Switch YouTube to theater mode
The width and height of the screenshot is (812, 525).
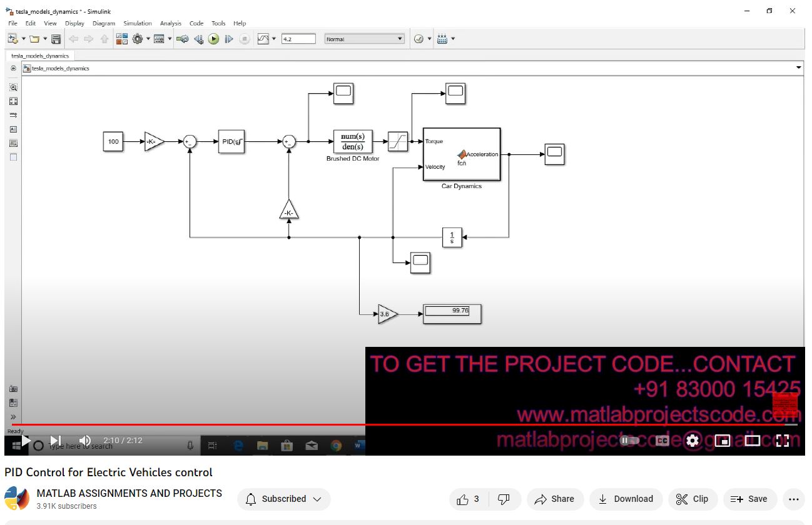click(x=753, y=441)
